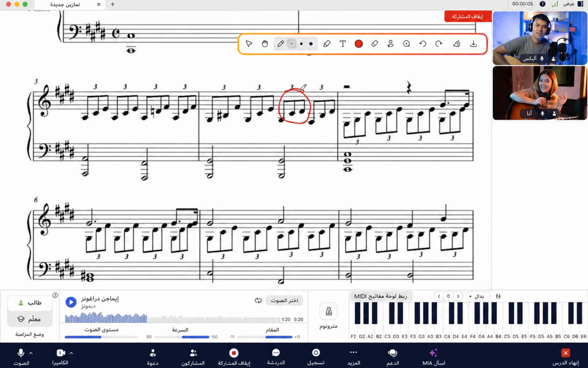The height and width of the screenshot is (368, 588).
Task: Open the اختر الصوت sound chooser
Action: coord(285,301)
